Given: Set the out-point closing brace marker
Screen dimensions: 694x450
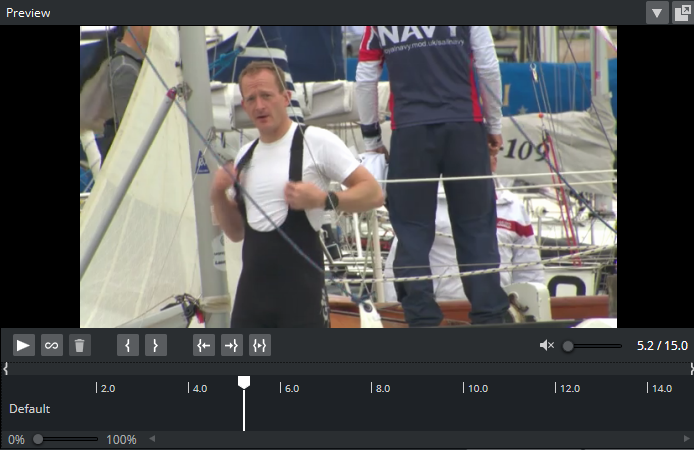Looking at the screenshot, I should pos(155,345).
